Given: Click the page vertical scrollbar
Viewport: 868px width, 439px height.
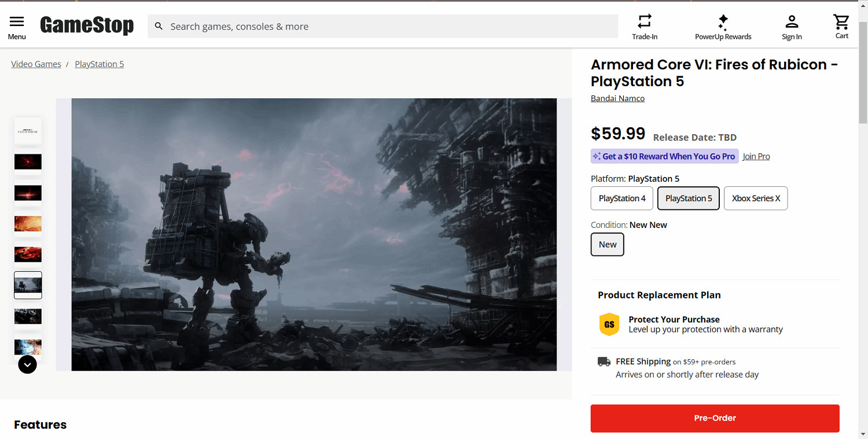Looking at the screenshot, I should [863, 231].
